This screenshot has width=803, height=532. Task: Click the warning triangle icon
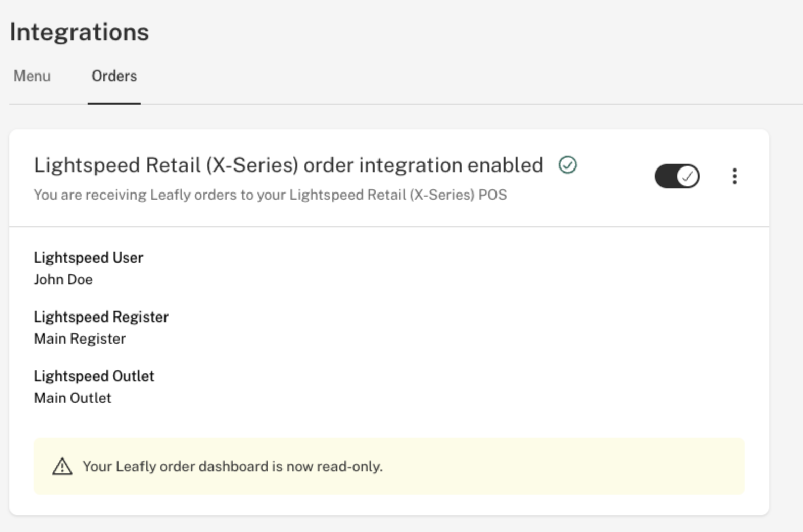[x=62, y=466]
